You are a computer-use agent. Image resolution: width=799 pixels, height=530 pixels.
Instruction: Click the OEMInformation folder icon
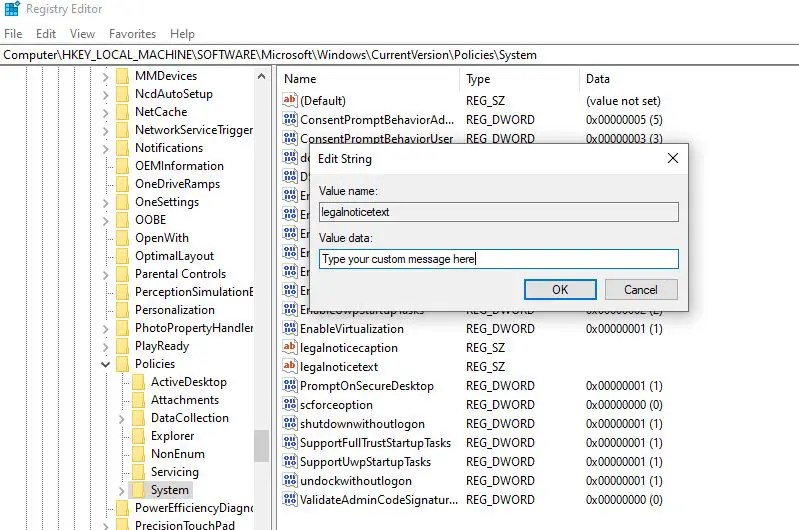pyautogui.click(x=122, y=166)
